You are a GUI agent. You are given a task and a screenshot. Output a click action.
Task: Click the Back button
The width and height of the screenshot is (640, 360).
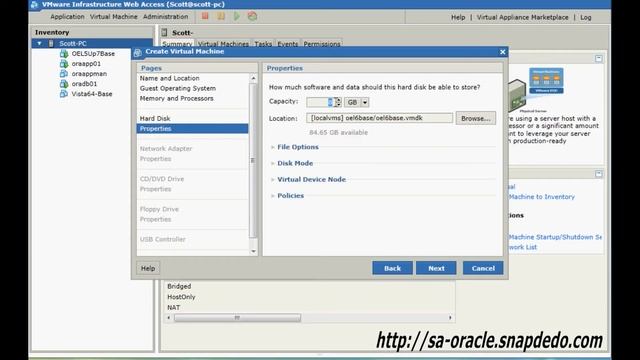tap(392, 268)
